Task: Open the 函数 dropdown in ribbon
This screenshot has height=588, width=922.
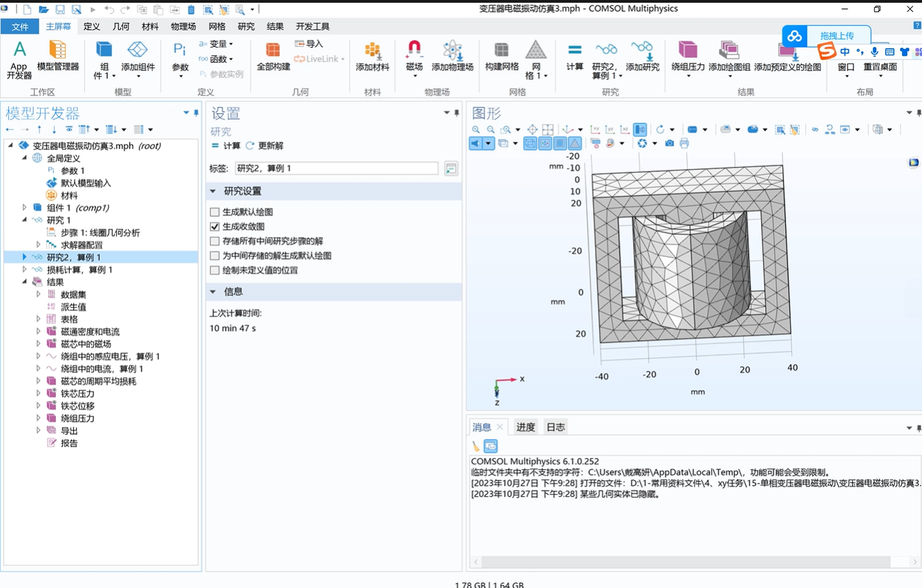Action: [216, 59]
